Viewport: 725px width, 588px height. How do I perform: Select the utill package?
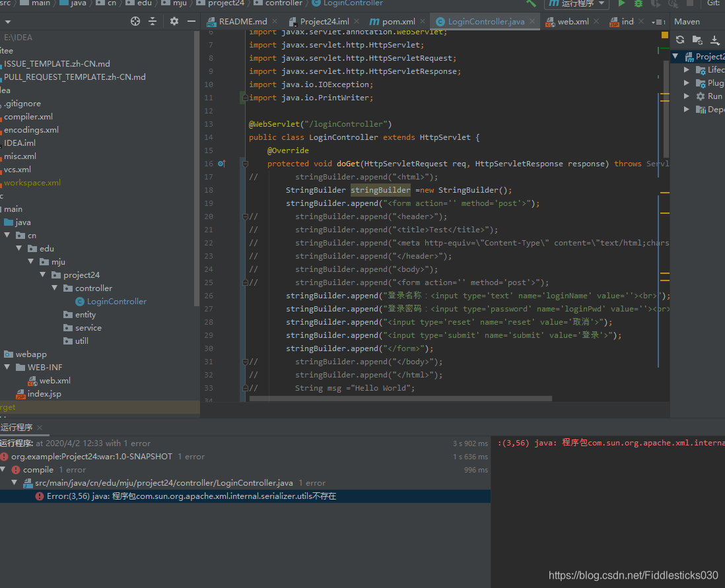pyautogui.click(x=76, y=341)
